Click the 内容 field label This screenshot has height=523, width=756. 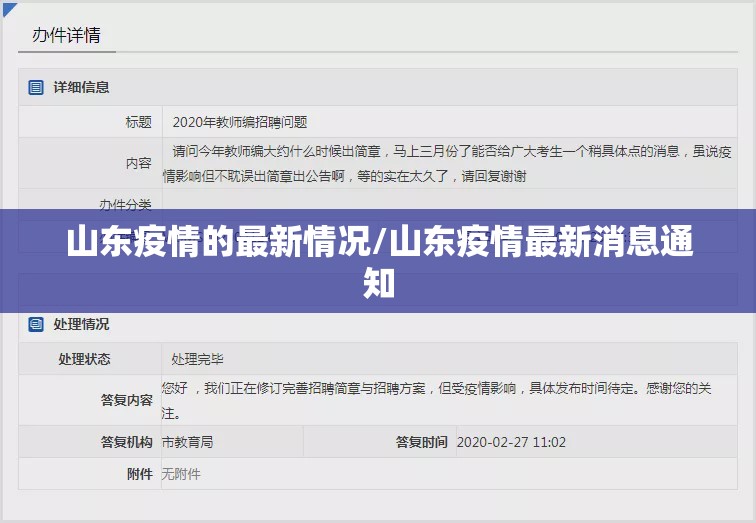click(138, 163)
